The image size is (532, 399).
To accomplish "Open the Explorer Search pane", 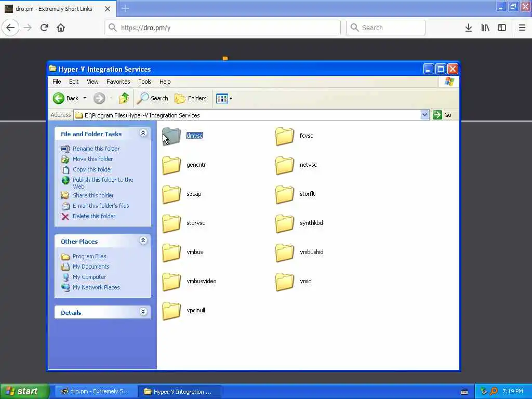I will click(153, 98).
